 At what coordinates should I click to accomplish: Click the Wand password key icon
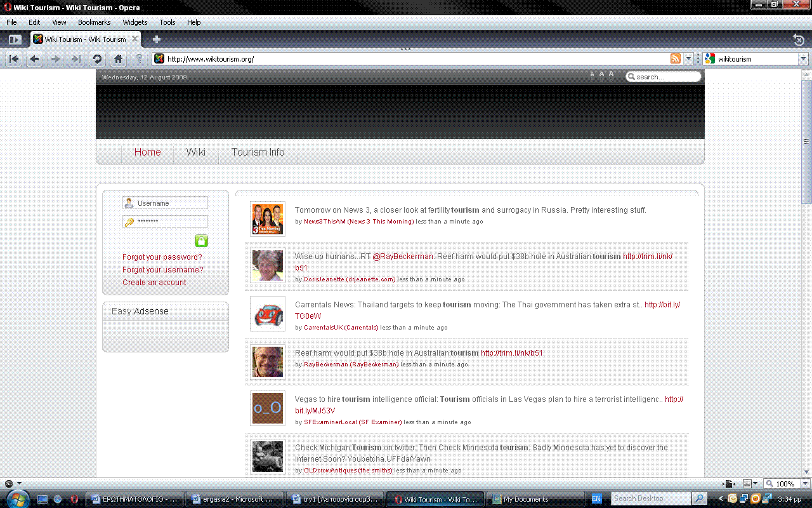point(139,59)
